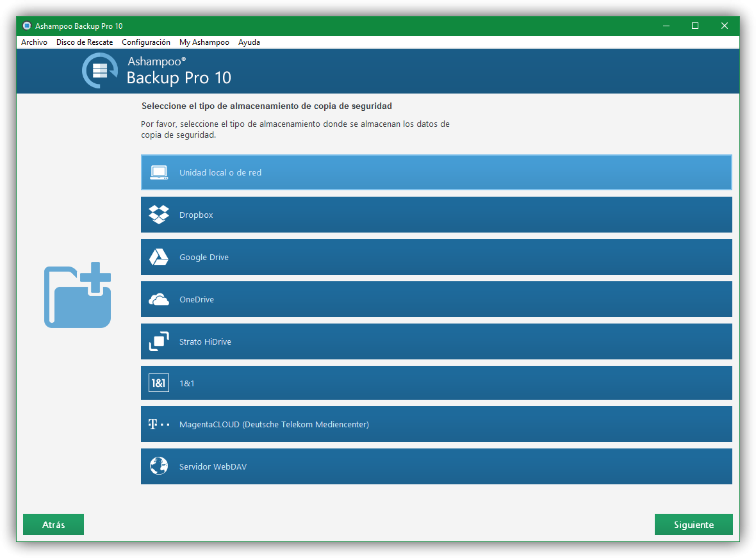Open the Archivo menu

click(x=34, y=42)
